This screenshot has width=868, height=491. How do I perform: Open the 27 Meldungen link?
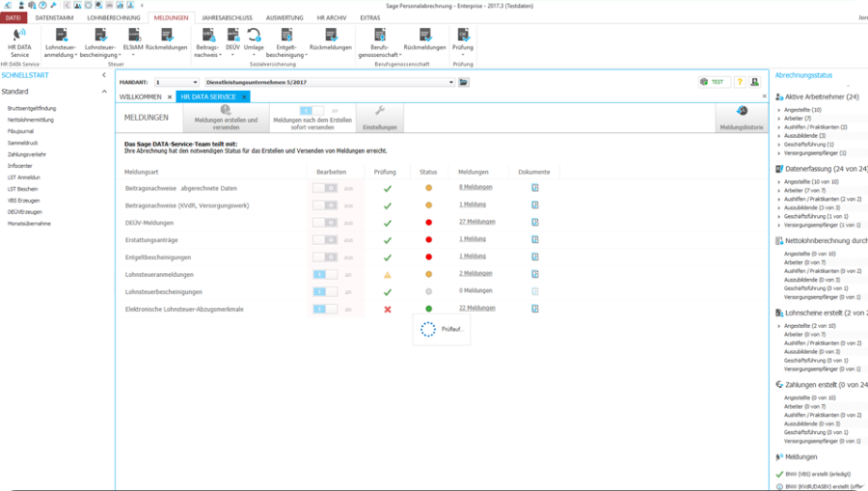[477, 222]
